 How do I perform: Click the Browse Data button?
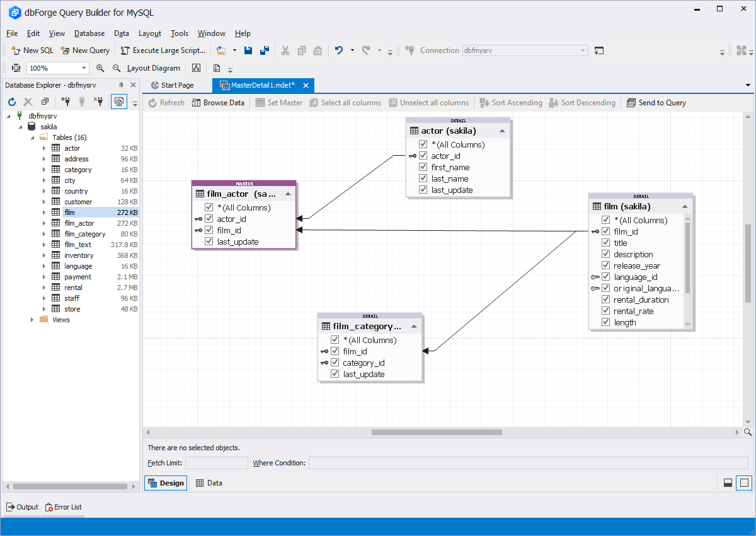coord(218,103)
